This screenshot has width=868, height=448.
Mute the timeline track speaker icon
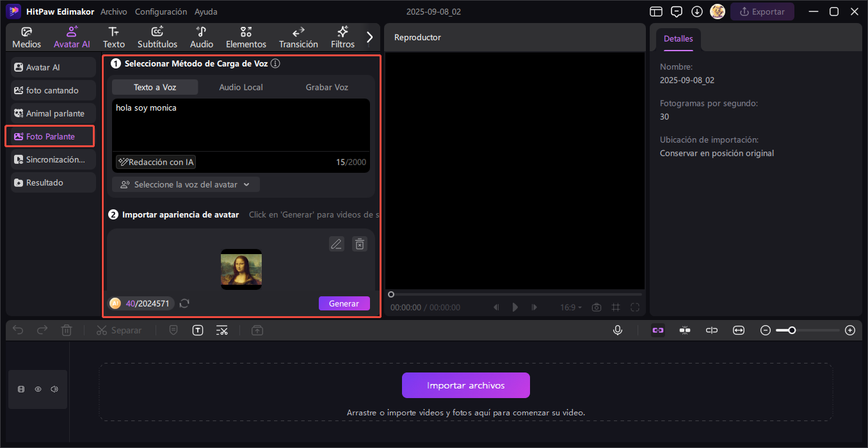tap(54, 389)
